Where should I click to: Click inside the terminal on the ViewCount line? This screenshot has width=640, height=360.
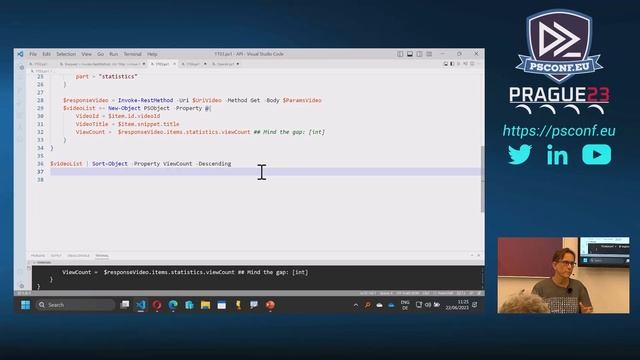(185, 272)
